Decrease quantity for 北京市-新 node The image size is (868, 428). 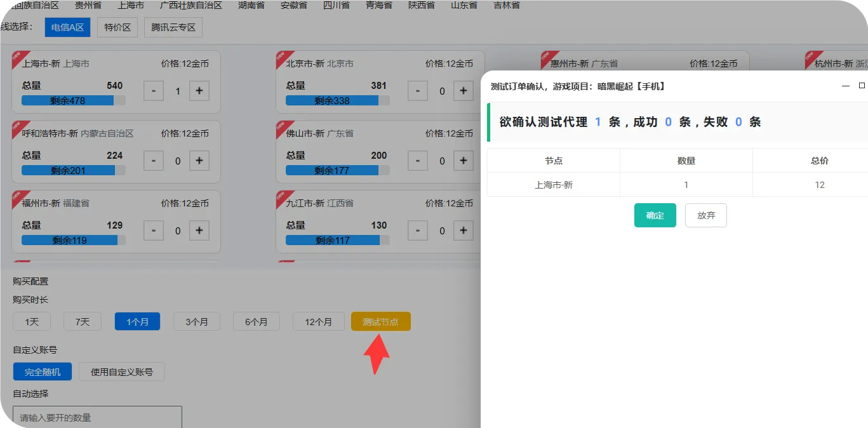[417, 91]
